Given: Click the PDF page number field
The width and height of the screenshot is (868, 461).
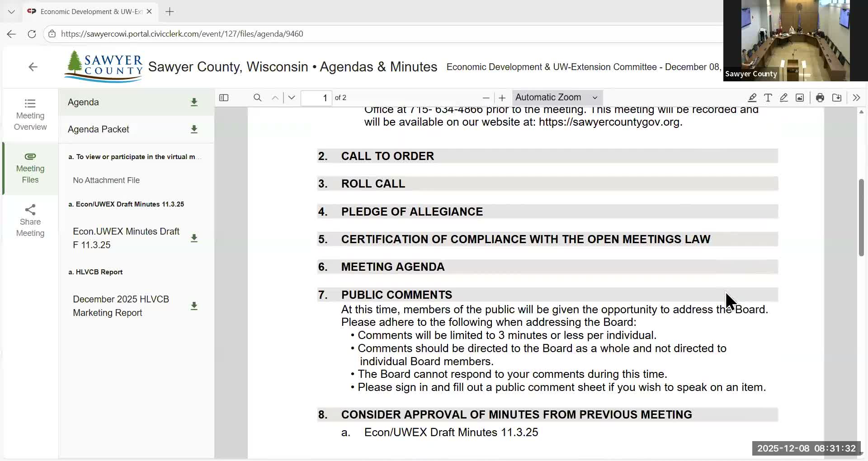Looking at the screenshot, I should tap(316, 98).
